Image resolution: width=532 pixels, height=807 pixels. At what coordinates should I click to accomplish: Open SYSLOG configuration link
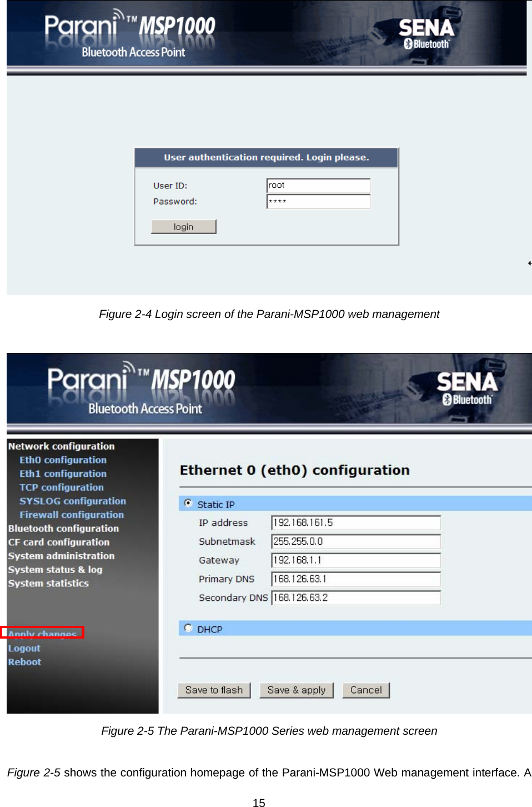coord(73,501)
